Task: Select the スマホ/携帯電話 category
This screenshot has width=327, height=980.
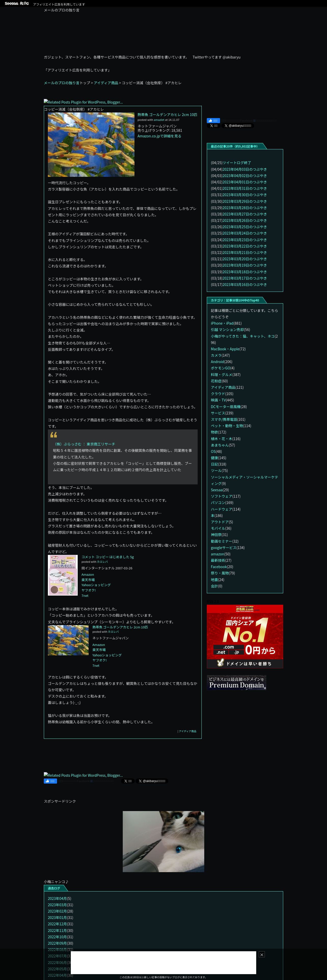Action: pyautogui.click(x=224, y=420)
